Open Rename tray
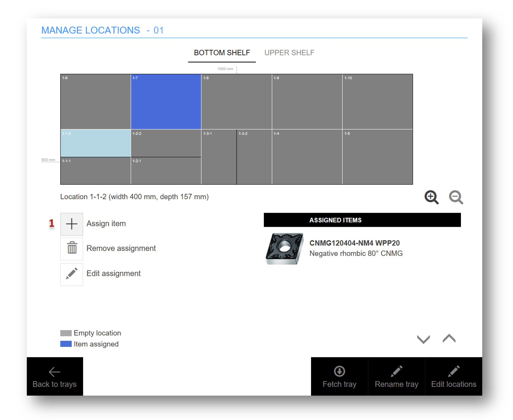The image size is (513, 420). (396, 376)
